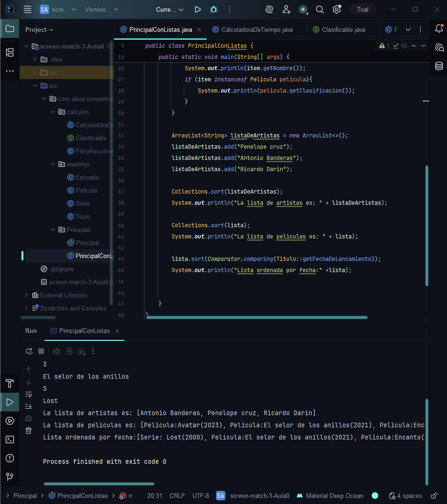Open the Build hammer tool window
Viewport: 447px width, 504px height.
pyautogui.click(x=10, y=383)
